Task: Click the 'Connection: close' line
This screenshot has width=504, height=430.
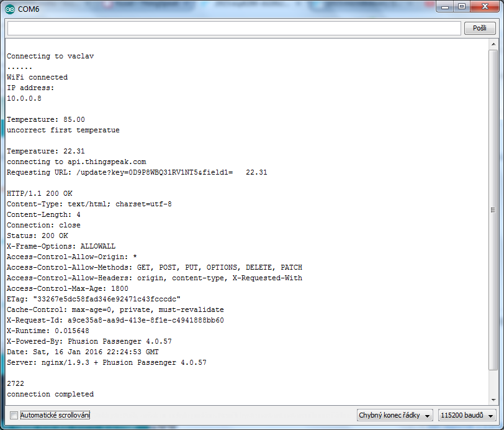Action: pyautogui.click(x=43, y=226)
